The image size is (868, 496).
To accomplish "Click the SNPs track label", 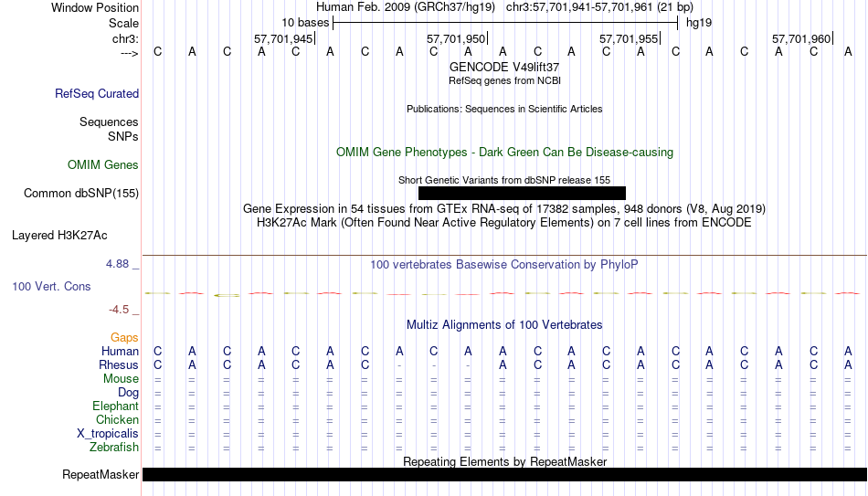I will click(123, 136).
